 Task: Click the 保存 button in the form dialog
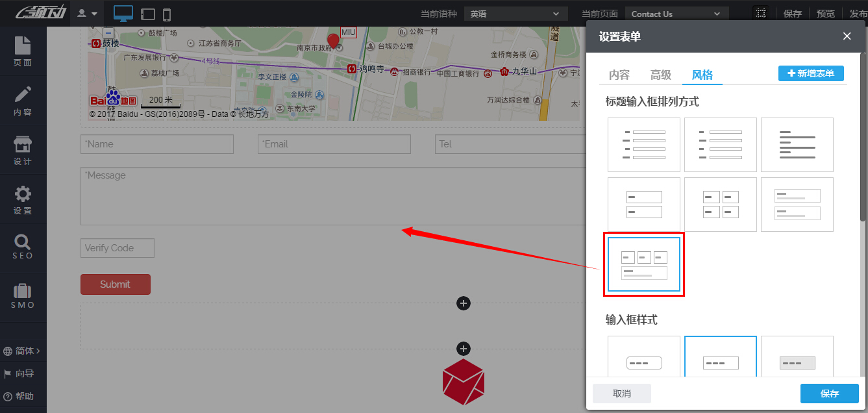click(829, 393)
